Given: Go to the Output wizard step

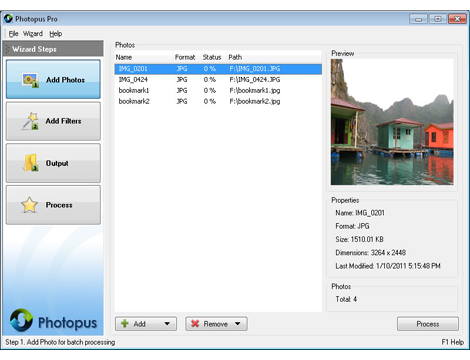Looking at the screenshot, I should pyautogui.click(x=53, y=163).
